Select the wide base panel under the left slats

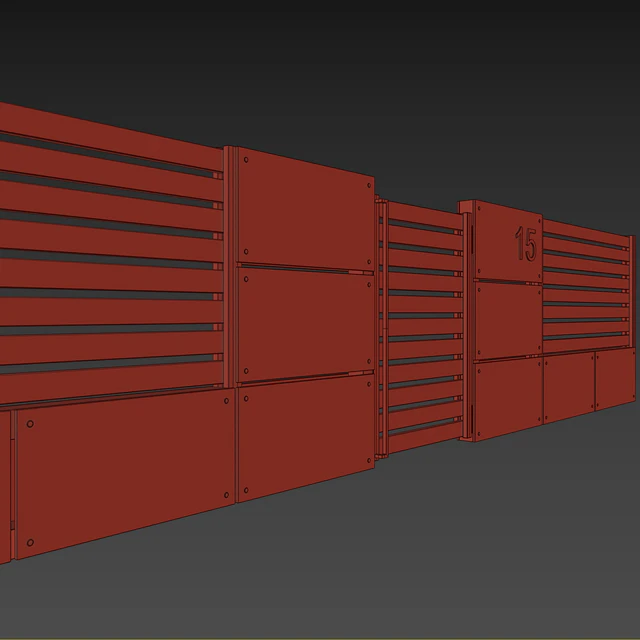pyautogui.click(x=125, y=473)
